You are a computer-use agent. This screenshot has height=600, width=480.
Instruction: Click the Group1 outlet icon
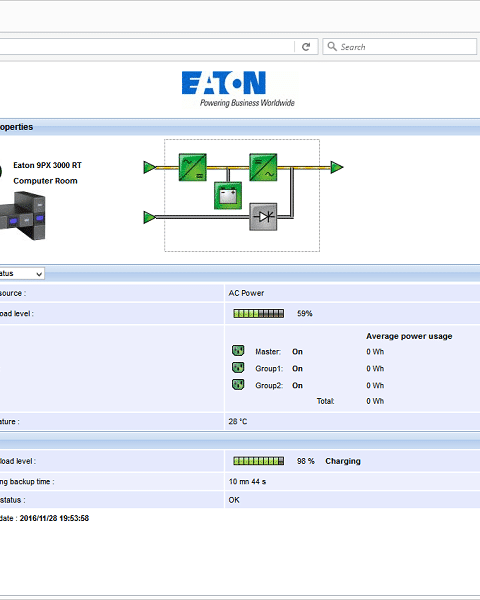pos(238,368)
